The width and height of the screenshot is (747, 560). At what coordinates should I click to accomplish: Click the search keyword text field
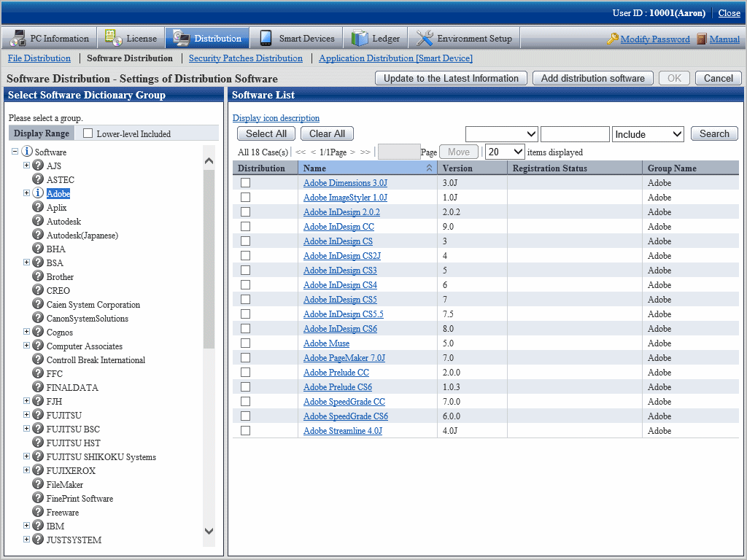pyautogui.click(x=575, y=134)
